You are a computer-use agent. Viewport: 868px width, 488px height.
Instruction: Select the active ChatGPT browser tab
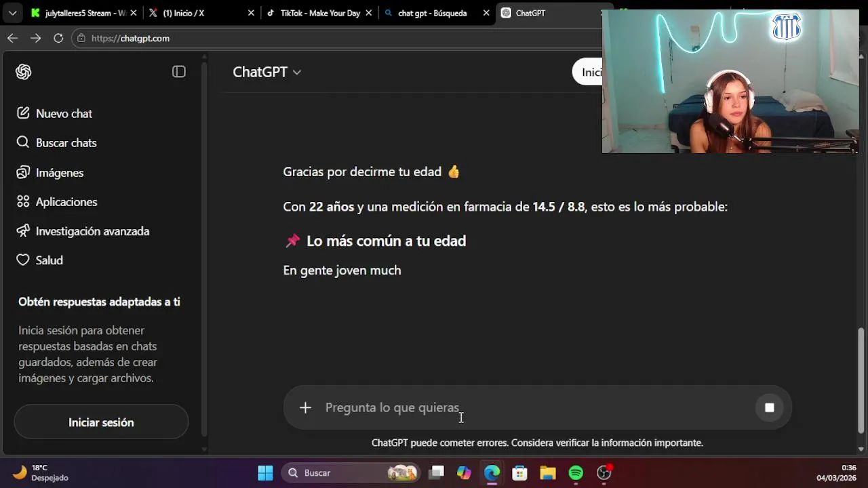click(x=549, y=13)
